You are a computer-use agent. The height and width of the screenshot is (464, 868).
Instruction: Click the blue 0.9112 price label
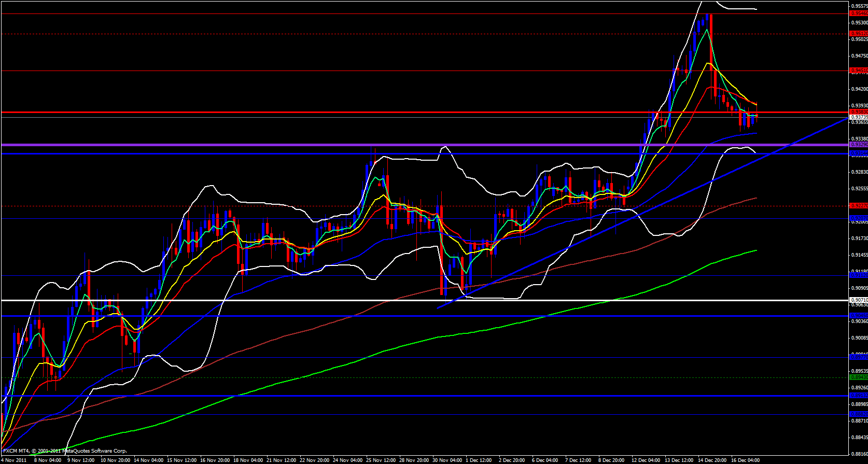tap(859, 275)
